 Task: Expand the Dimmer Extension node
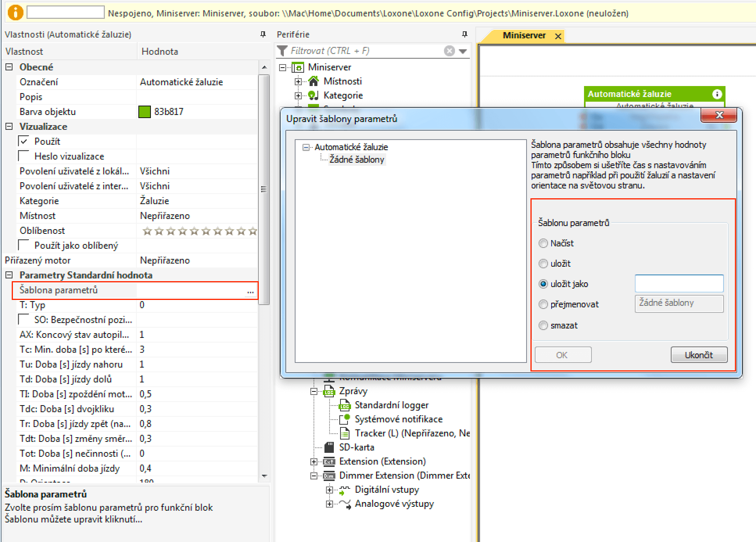click(313, 476)
